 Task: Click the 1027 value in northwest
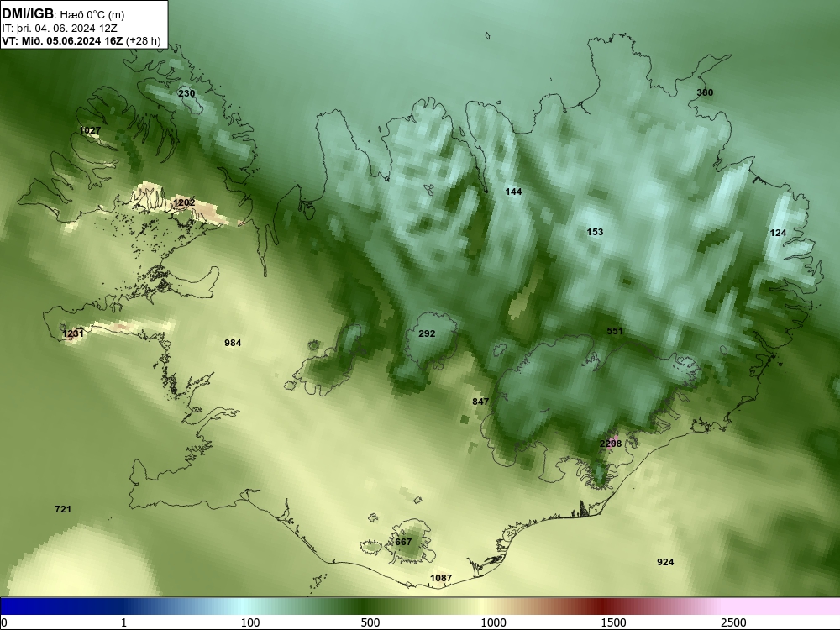(90, 130)
